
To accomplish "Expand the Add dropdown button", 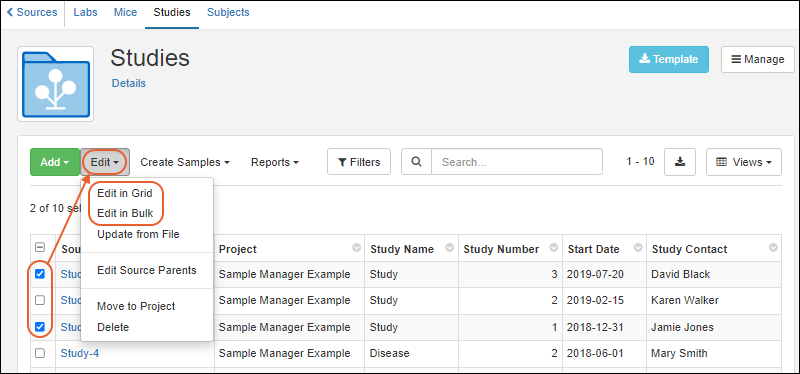I will [x=55, y=162].
